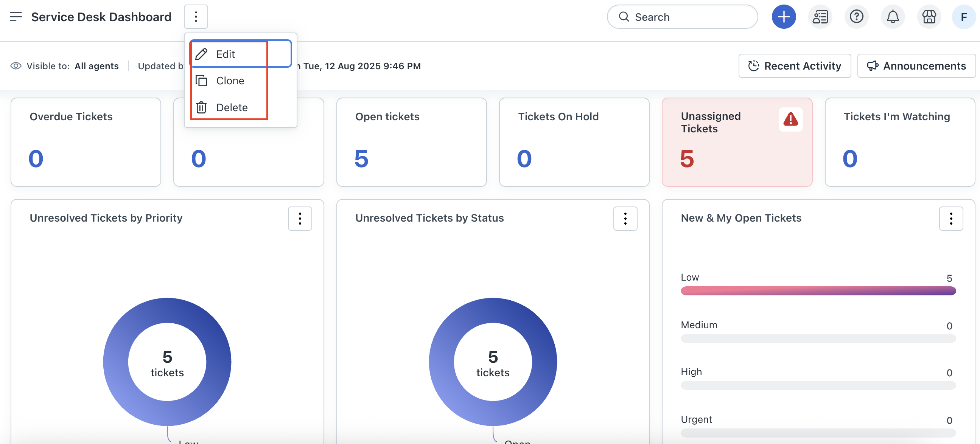Open the user profile avatar F

coord(963,17)
